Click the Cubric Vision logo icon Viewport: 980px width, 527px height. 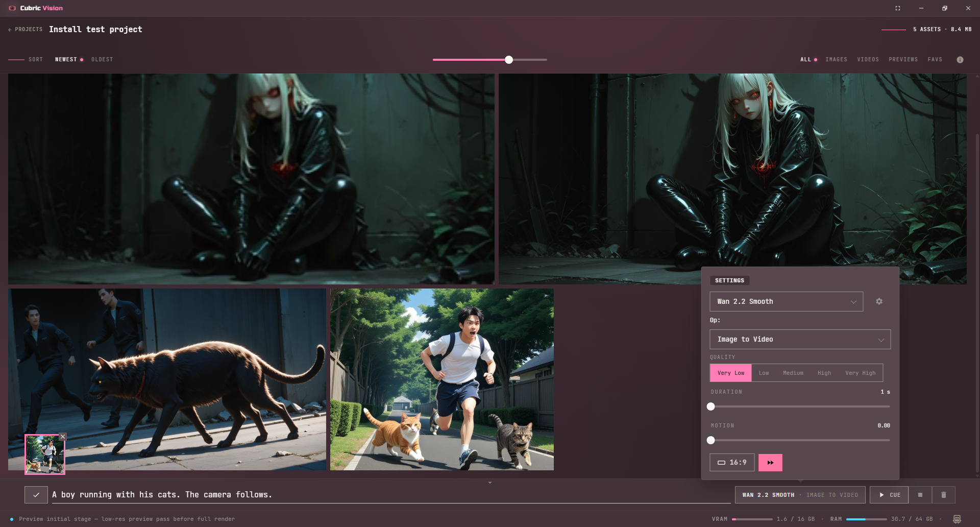[12, 8]
